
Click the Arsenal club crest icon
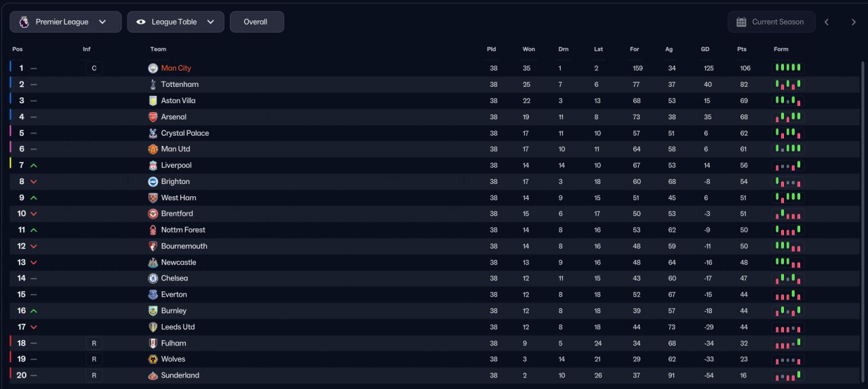pyautogui.click(x=153, y=117)
